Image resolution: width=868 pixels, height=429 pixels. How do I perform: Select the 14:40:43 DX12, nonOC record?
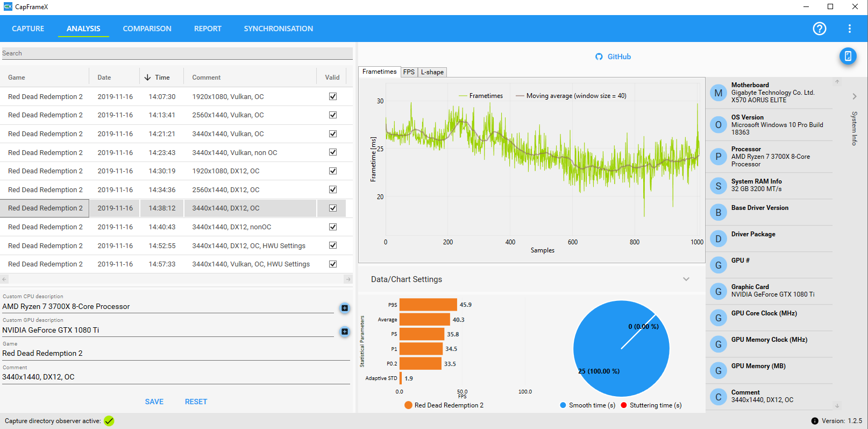click(173, 227)
